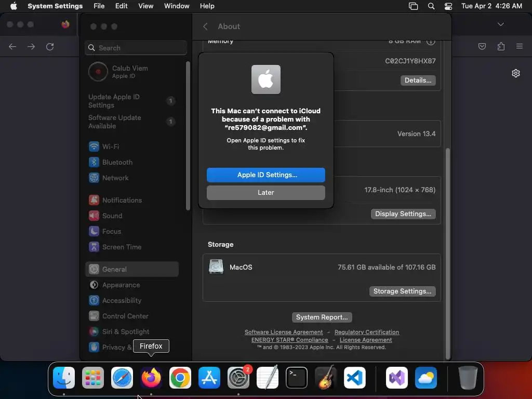Open Launchpad from the Dock
Screen dimensions: 532x399
click(x=93, y=378)
